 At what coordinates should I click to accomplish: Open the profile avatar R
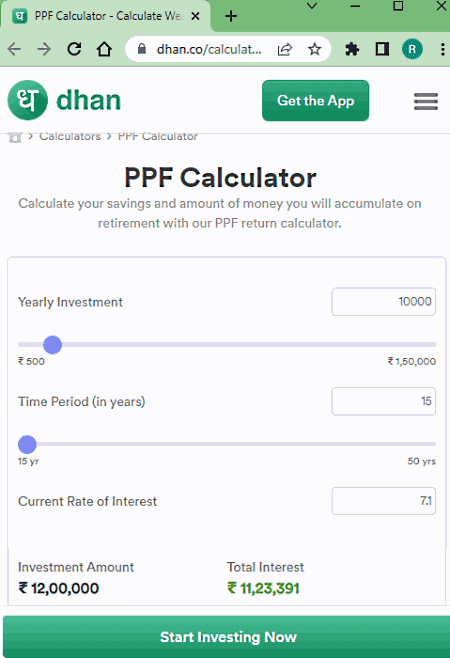(x=412, y=49)
